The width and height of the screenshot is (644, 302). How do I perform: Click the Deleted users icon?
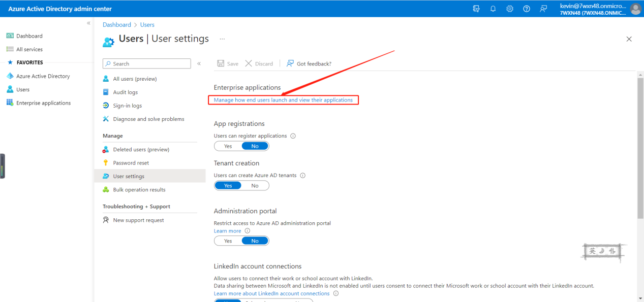pyautogui.click(x=106, y=149)
